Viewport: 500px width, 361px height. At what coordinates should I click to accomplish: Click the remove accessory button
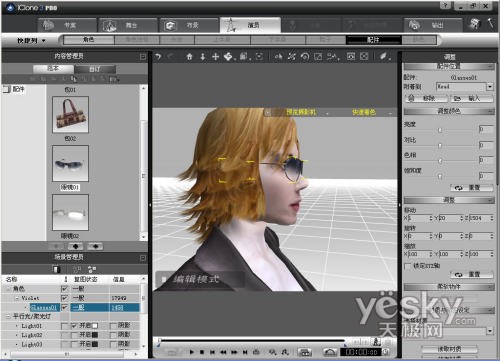[x=426, y=98]
